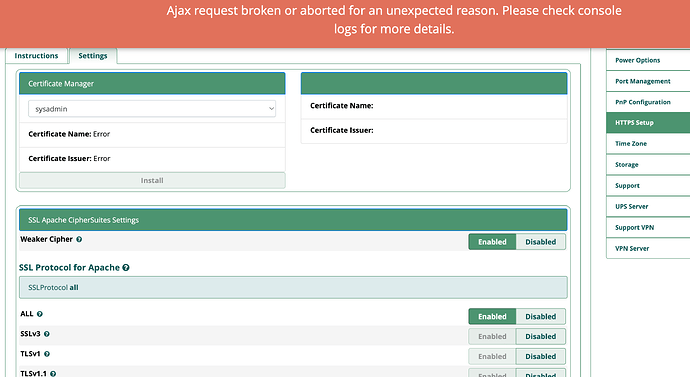The image size is (690, 377).
Task: Open Storage in sidebar
Action: (x=648, y=165)
